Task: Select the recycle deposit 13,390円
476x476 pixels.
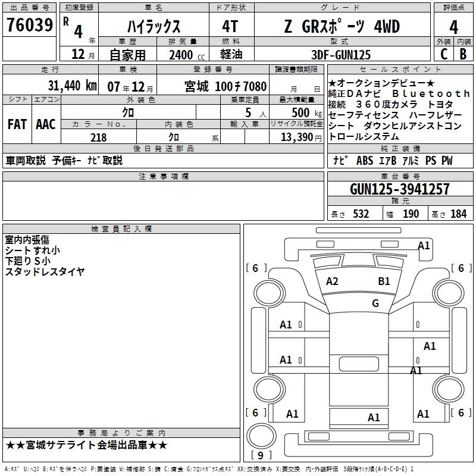Action: [301, 137]
